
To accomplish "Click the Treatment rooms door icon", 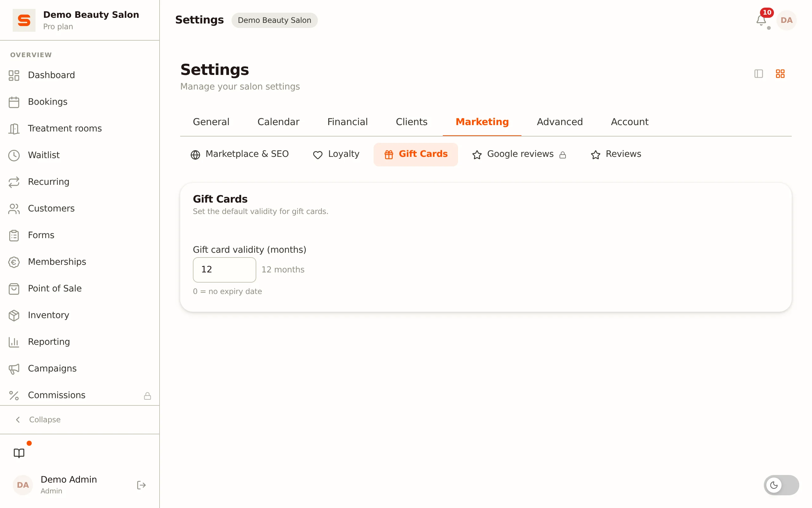I will tap(14, 129).
